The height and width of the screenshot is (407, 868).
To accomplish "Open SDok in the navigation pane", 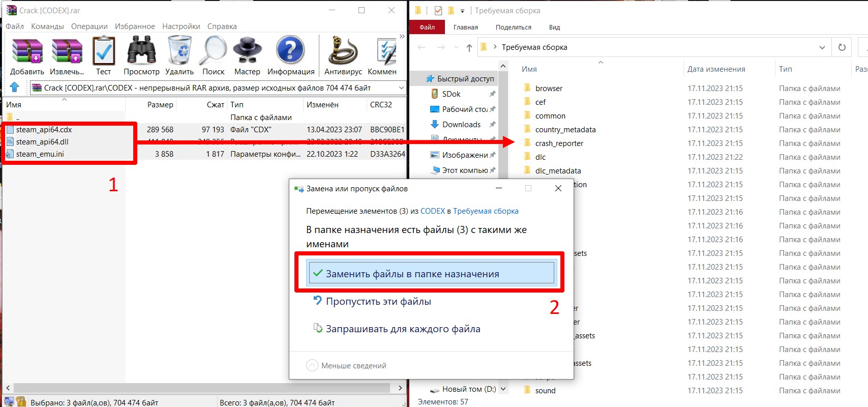I will pyautogui.click(x=446, y=94).
